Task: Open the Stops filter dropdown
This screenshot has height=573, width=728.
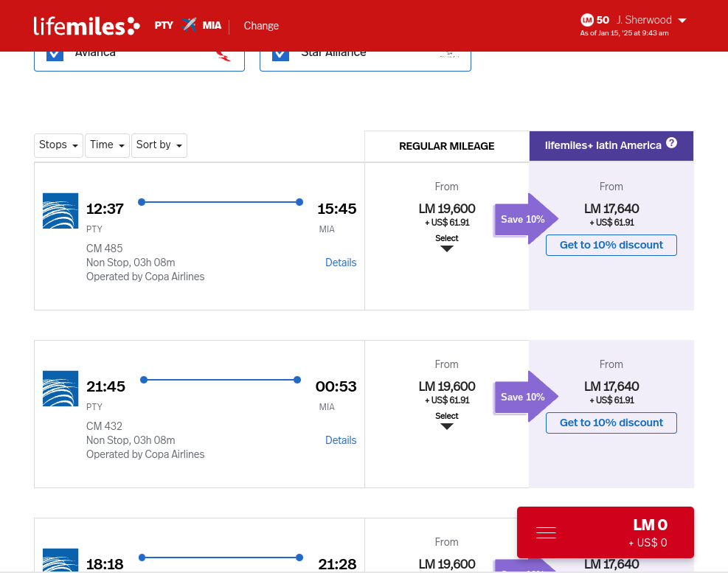Action: tap(58, 145)
